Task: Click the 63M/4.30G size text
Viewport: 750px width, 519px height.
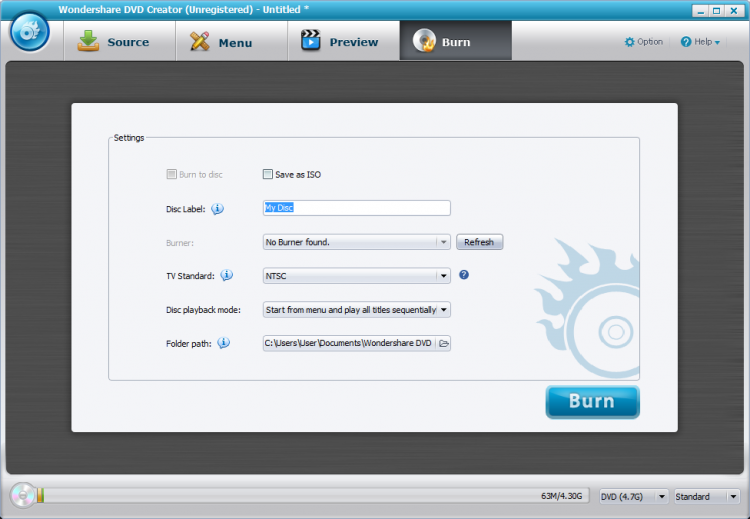Action: [x=562, y=496]
